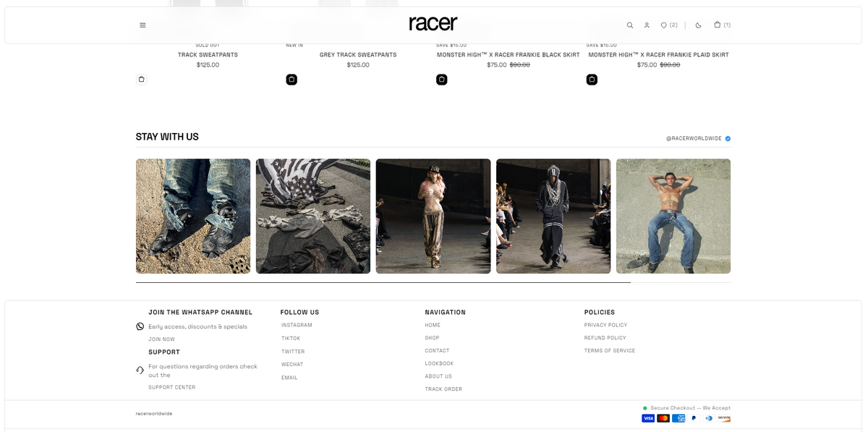Follow the WeChat footer link
The width and height of the screenshot is (868, 432).
292,365
